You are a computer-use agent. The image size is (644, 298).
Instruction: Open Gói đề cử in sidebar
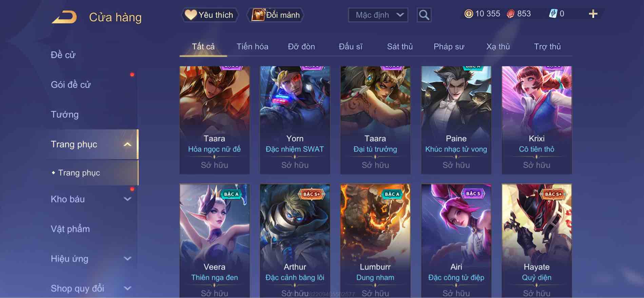pyautogui.click(x=71, y=85)
